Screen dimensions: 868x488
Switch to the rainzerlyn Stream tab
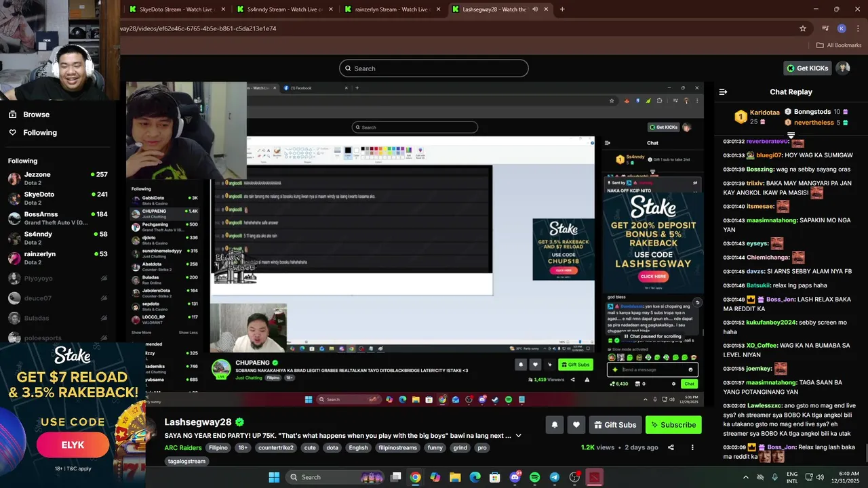(391, 9)
